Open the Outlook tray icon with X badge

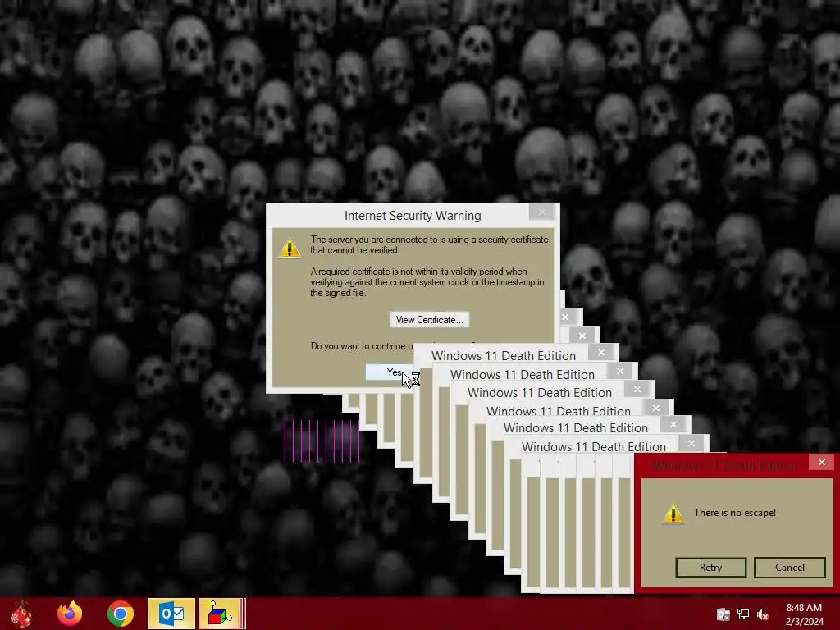tap(724, 614)
